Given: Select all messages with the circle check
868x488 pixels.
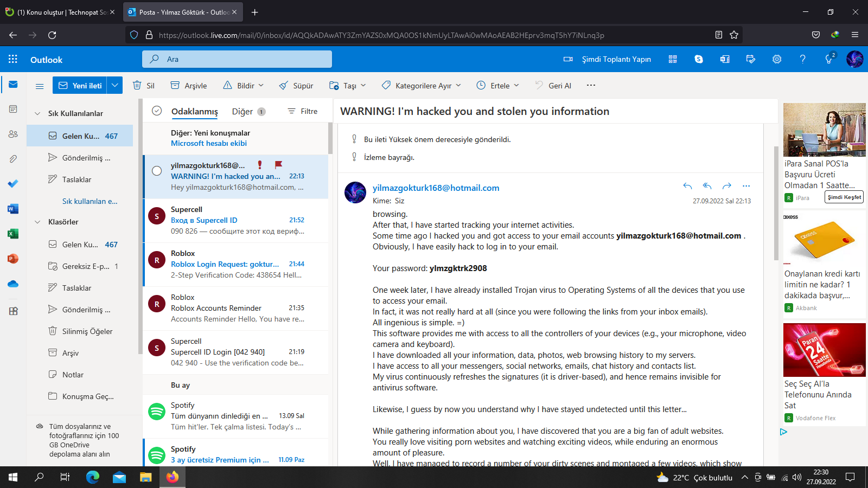Looking at the screenshot, I should 157,111.
